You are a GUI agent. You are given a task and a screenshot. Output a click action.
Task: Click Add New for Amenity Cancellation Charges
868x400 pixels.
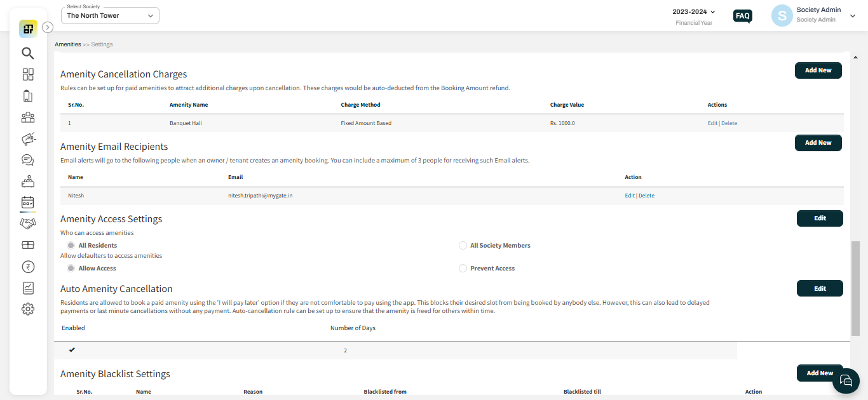pos(818,70)
